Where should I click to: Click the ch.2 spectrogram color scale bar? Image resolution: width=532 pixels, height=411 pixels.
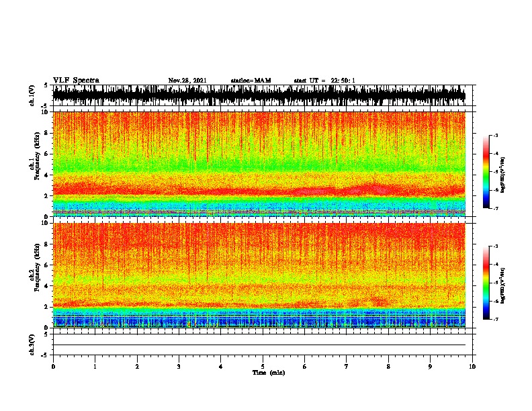[x=486, y=283]
